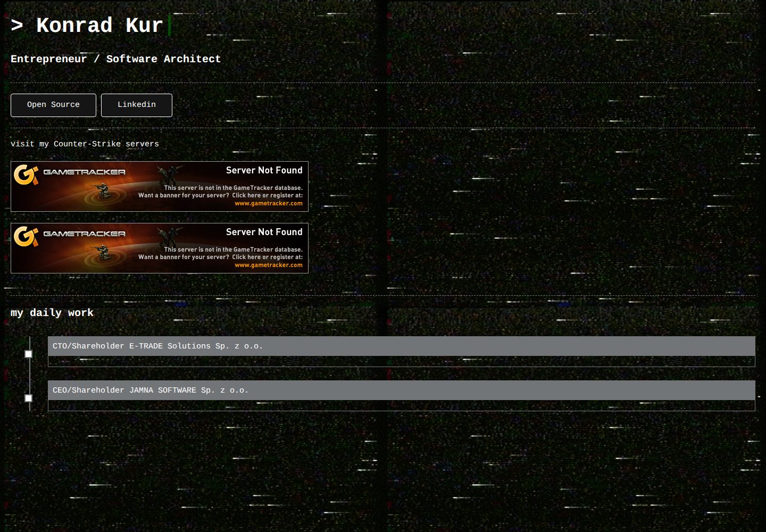The width and height of the screenshot is (766, 532).
Task: Click the second Server Not Found banner title
Action: pos(264,232)
